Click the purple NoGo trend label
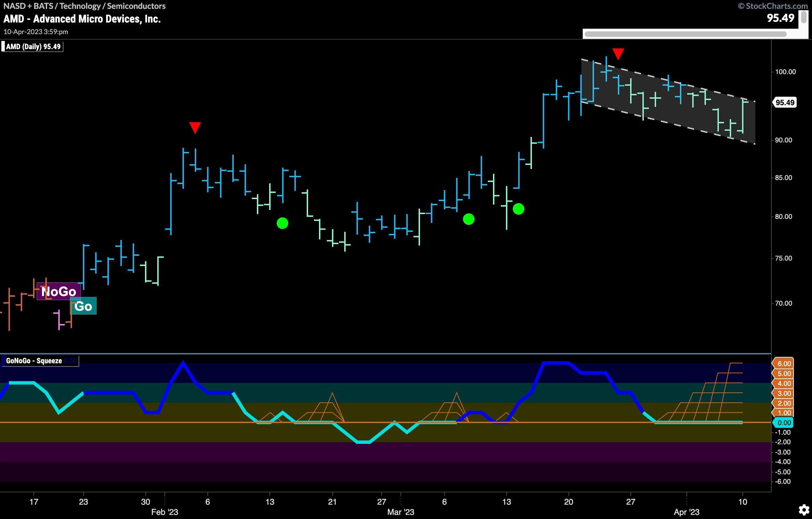812x519 pixels. point(59,292)
